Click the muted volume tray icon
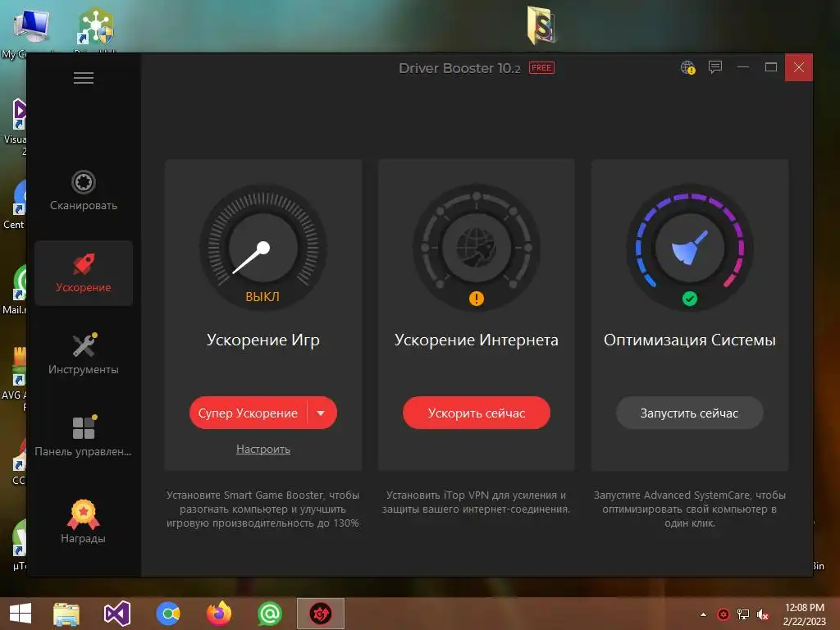The width and height of the screenshot is (840, 630). coord(763,614)
